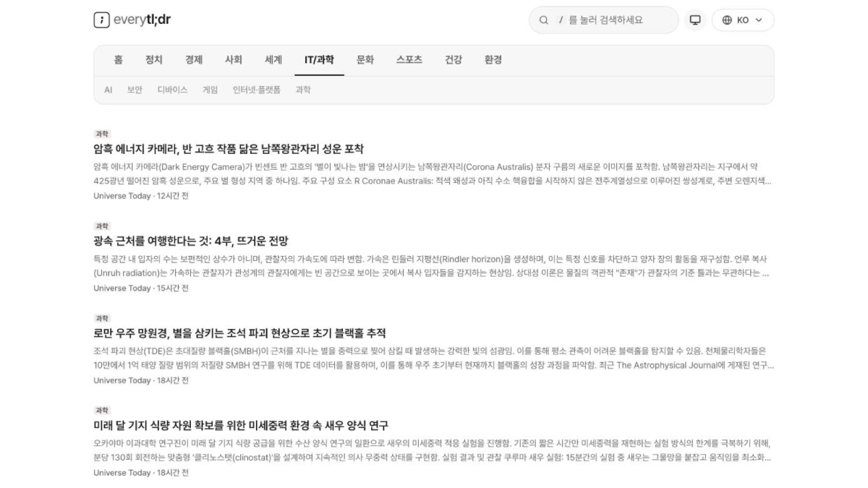The width and height of the screenshot is (868, 488).
Task: Select the 디바이스 subcategory
Action: pyautogui.click(x=172, y=90)
